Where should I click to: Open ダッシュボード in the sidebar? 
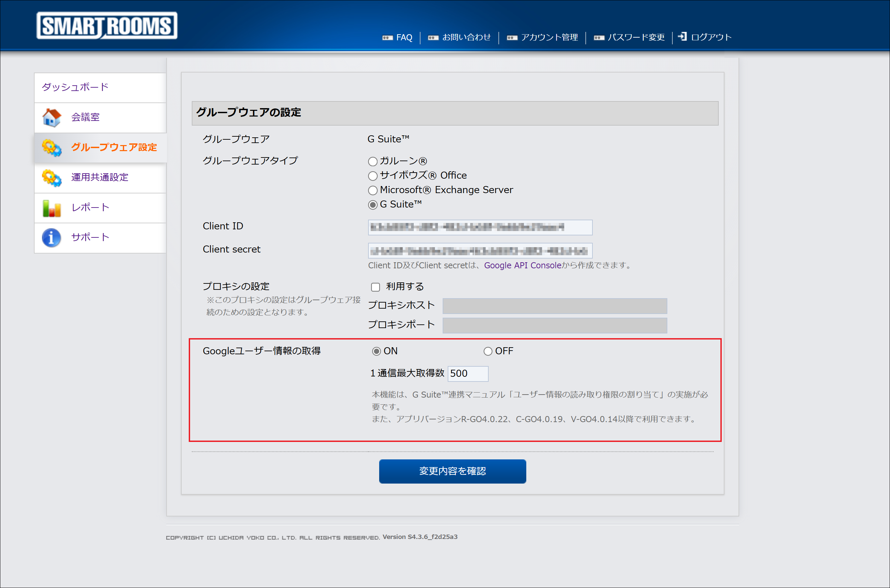[x=75, y=87]
